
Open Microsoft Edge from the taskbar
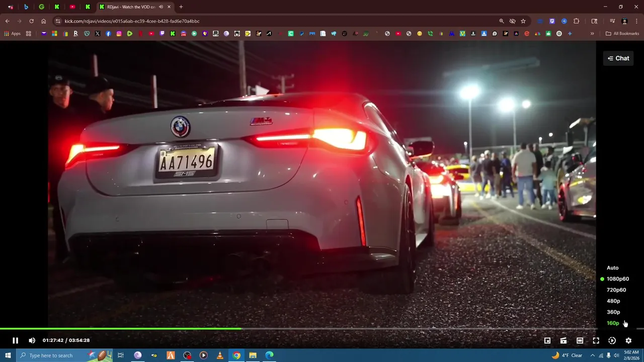269,355
